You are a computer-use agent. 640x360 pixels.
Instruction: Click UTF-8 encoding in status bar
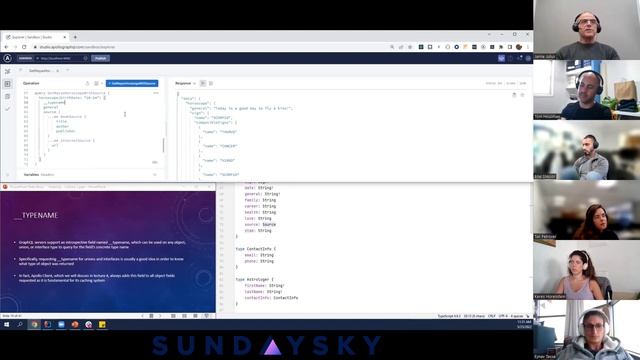[x=503, y=316]
